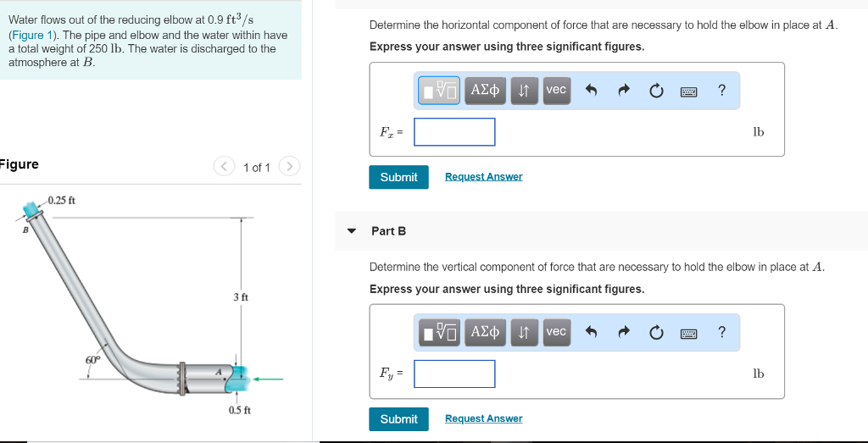Image resolution: width=868 pixels, height=443 pixels.
Task: Request Answer for the horizontal component
Action: pyautogui.click(x=483, y=177)
